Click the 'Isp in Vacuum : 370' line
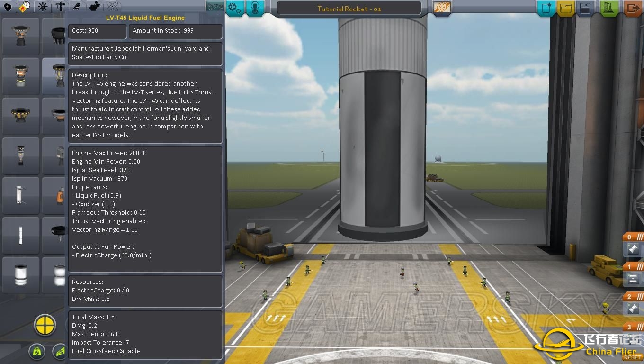This screenshot has height=364, width=644. point(99,178)
